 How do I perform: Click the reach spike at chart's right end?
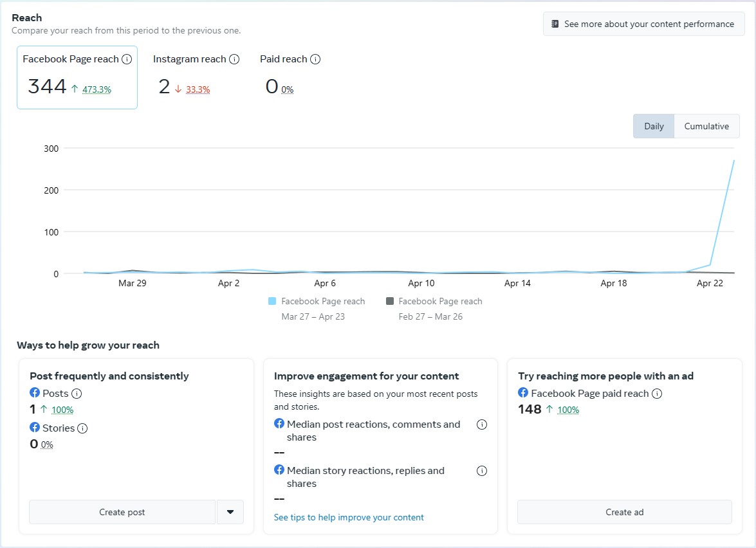(733, 161)
